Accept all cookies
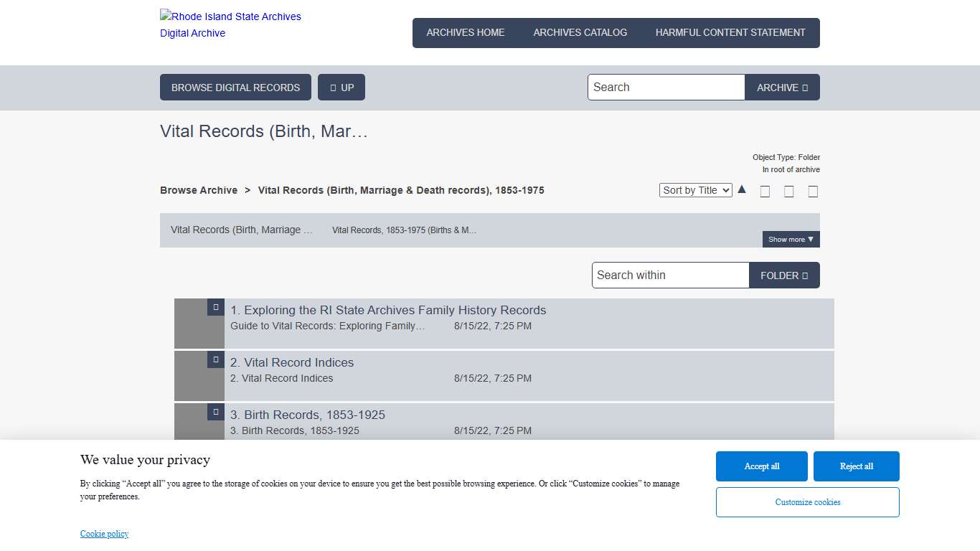Screen dimensions: 980x551 (x=761, y=466)
